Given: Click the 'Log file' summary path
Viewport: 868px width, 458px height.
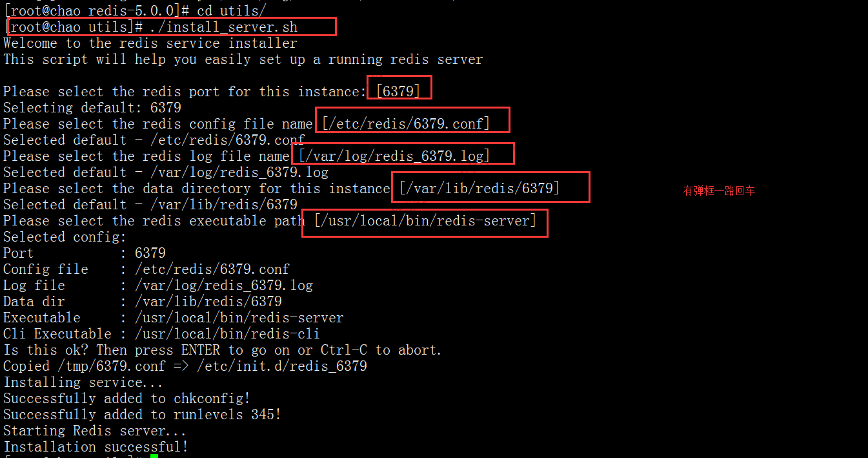Looking at the screenshot, I should (224, 285).
